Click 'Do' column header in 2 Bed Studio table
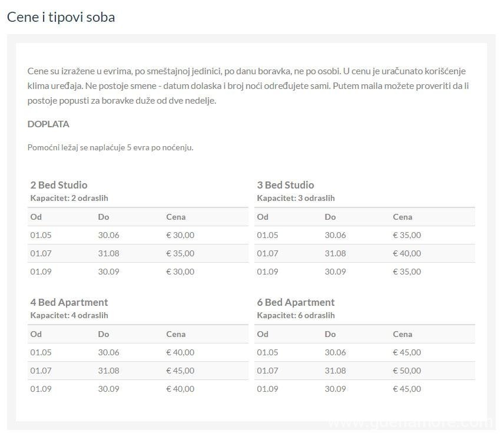Image resolution: width=504 pixels, height=436 pixels. (104, 217)
